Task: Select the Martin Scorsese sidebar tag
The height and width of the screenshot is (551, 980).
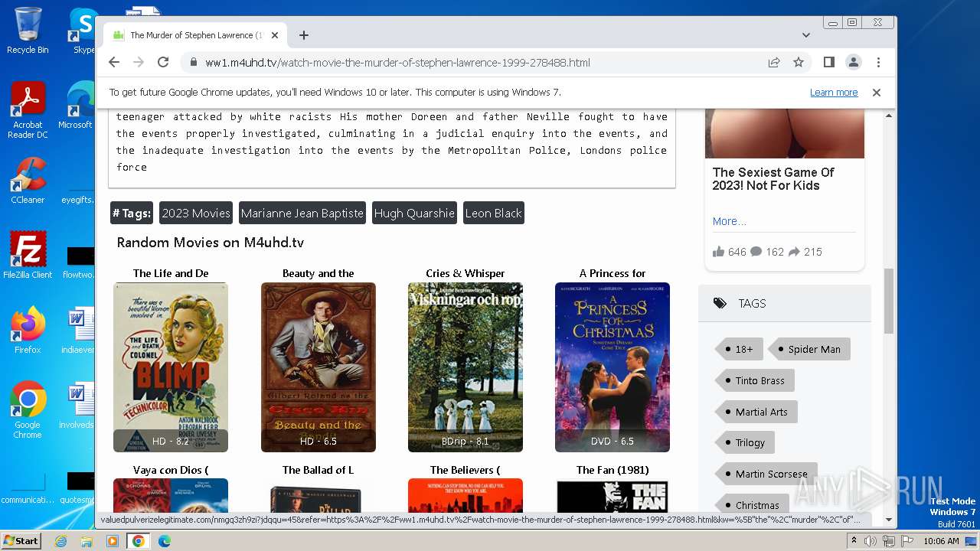Action: point(766,474)
